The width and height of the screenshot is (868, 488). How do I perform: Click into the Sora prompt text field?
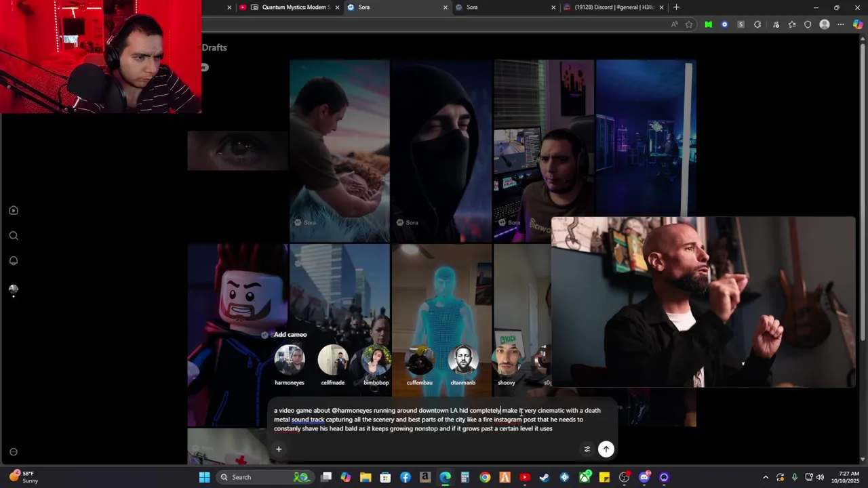(437, 420)
